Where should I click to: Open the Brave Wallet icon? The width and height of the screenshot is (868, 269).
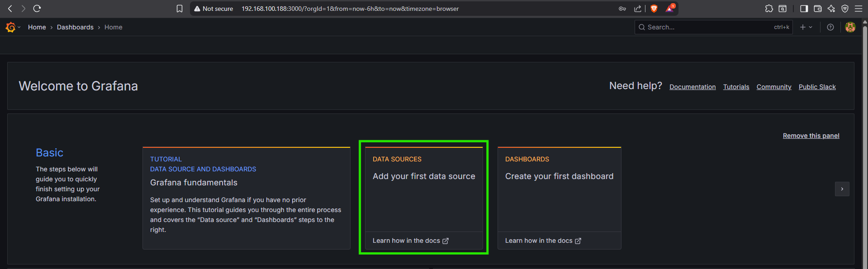[817, 9]
